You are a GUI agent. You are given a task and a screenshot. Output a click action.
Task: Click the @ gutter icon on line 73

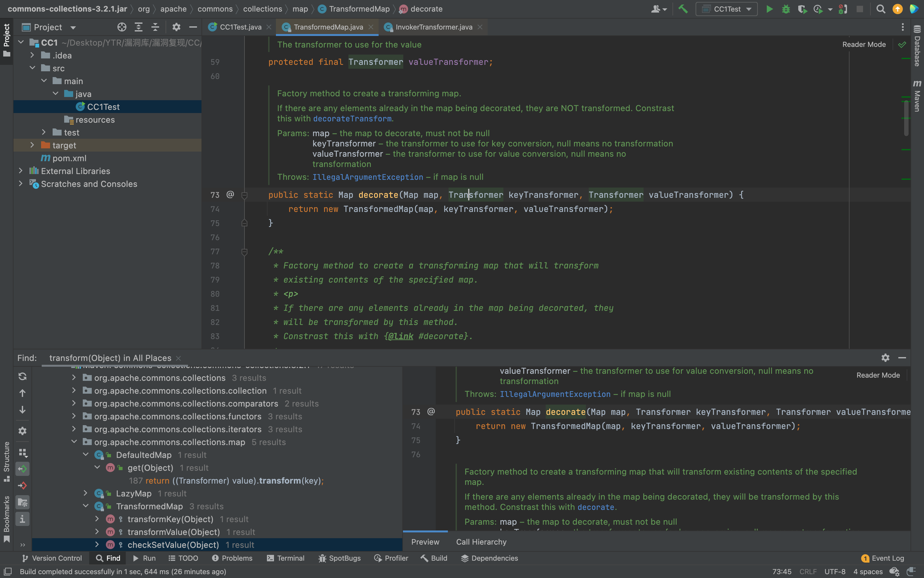coord(230,195)
